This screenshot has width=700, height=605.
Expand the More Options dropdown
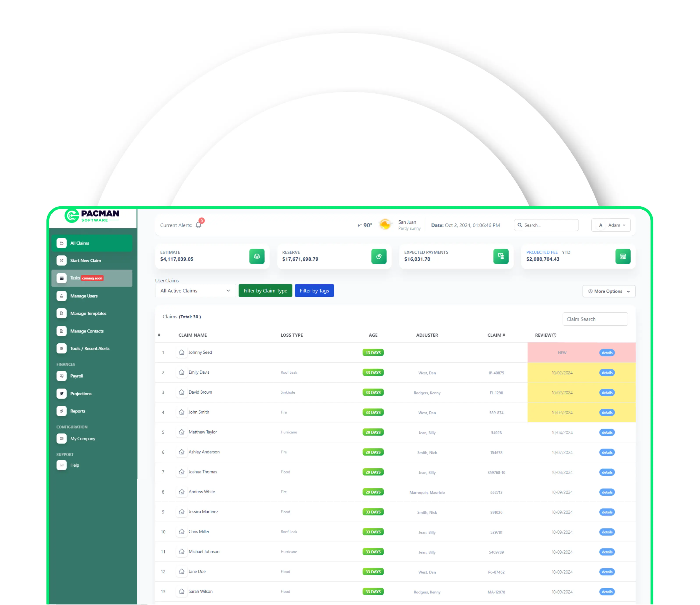(609, 291)
